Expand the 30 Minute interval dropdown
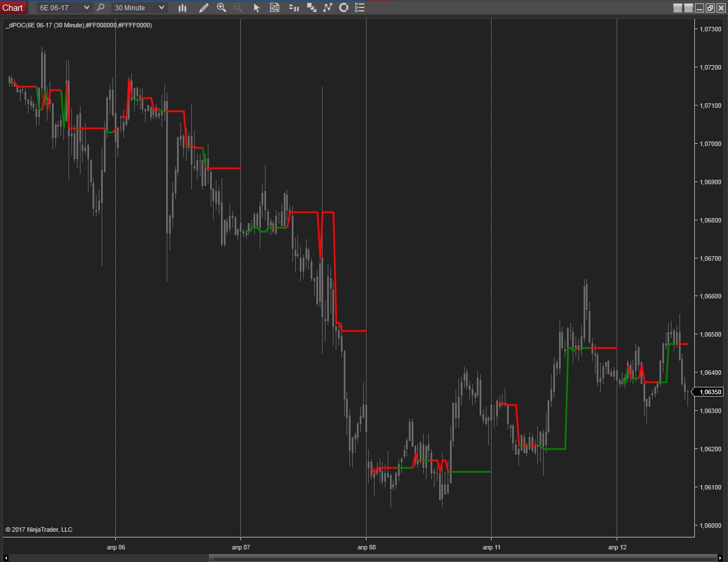This screenshot has width=728, height=562. coord(161,8)
